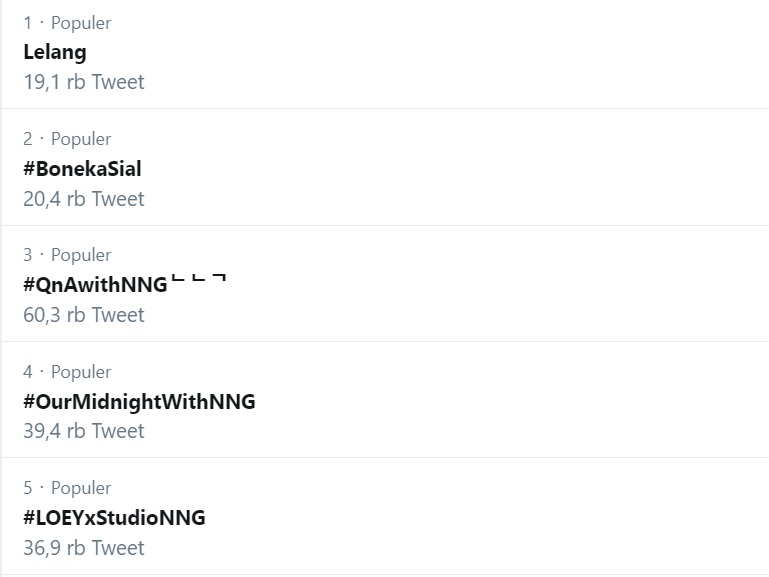Image resolution: width=769 pixels, height=577 pixels.
Task: Click the 19,1 rb Tweet count
Action: (84, 82)
